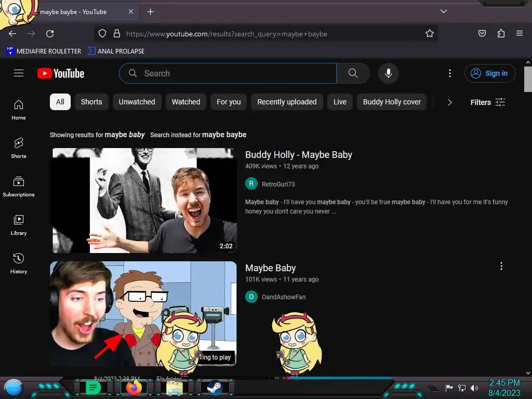The width and height of the screenshot is (532, 399).
Task: Open Subscriptions in the sidebar
Action: [x=19, y=187]
